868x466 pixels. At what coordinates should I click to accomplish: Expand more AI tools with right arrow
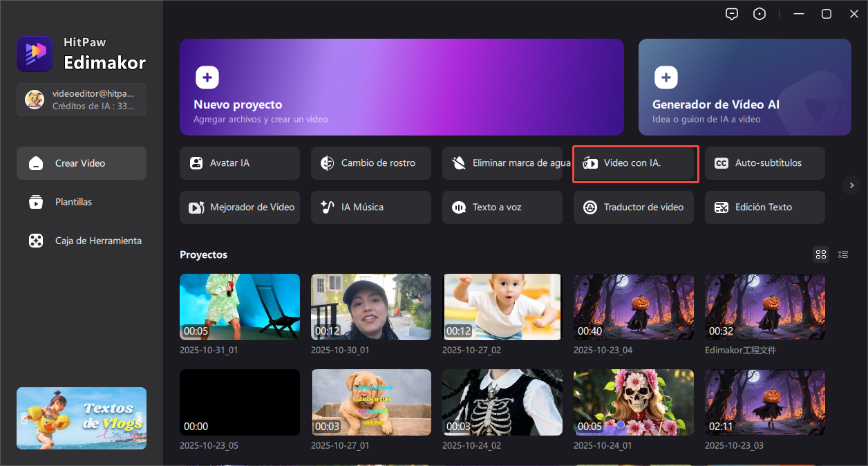click(851, 185)
